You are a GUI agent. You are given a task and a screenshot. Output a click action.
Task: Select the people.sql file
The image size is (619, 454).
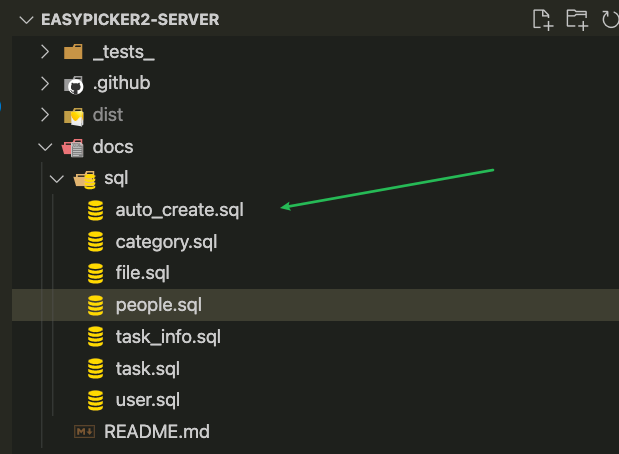point(315,305)
